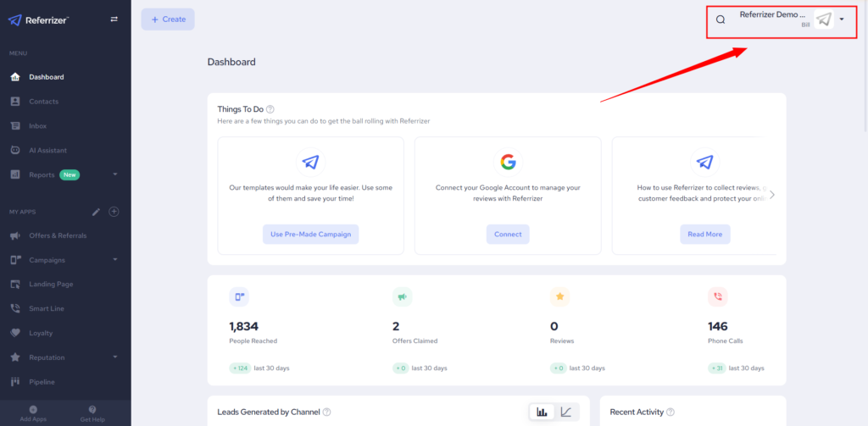Open the Referrizer Demo account dropdown

click(841, 19)
